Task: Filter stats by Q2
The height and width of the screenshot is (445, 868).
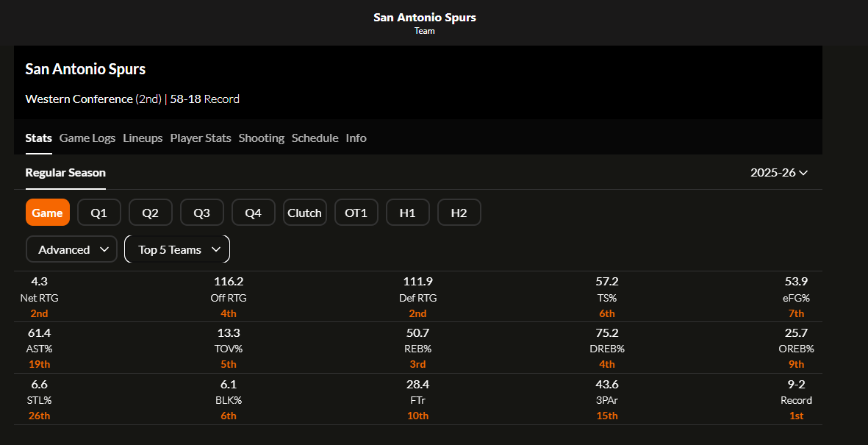Action: pos(151,213)
